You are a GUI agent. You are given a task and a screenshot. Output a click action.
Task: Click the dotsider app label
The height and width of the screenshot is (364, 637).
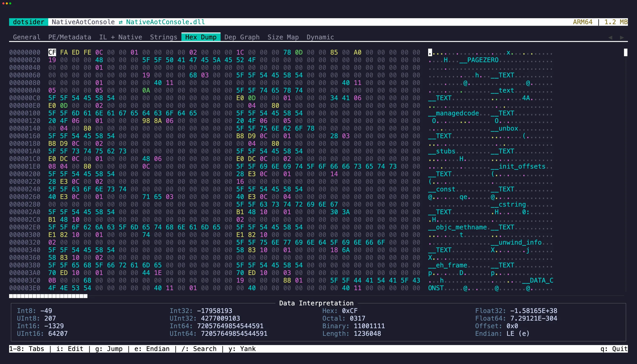point(28,22)
